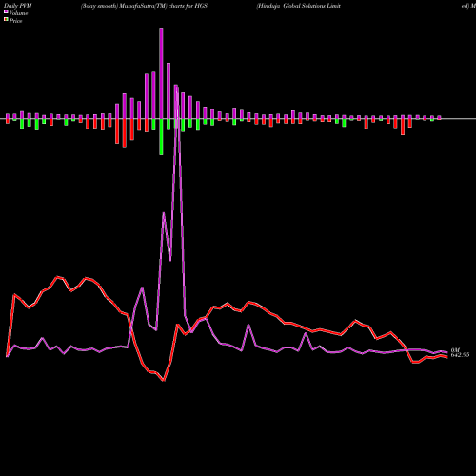Screen dimensions: 476x476
Task: Click the longest green price bar below baseline
Action: [x=161, y=137]
